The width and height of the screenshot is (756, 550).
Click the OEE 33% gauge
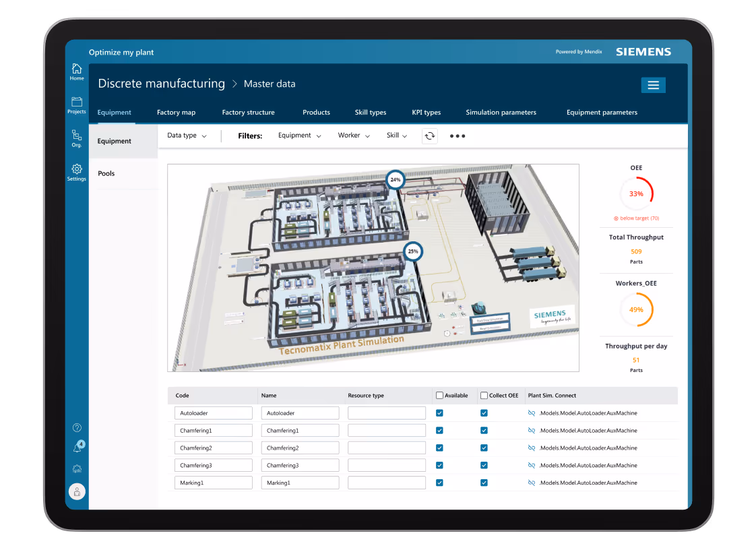point(637,194)
